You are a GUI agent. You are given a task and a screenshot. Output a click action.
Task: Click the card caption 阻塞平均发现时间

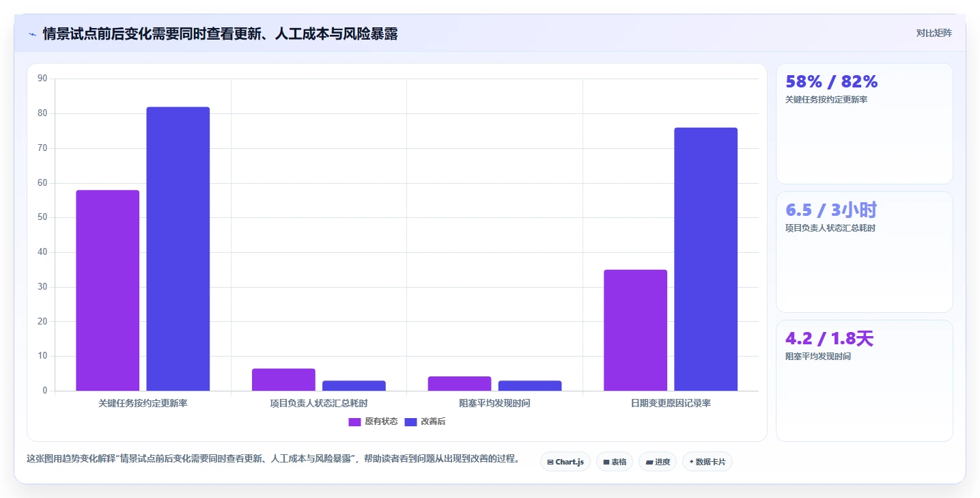818,357
